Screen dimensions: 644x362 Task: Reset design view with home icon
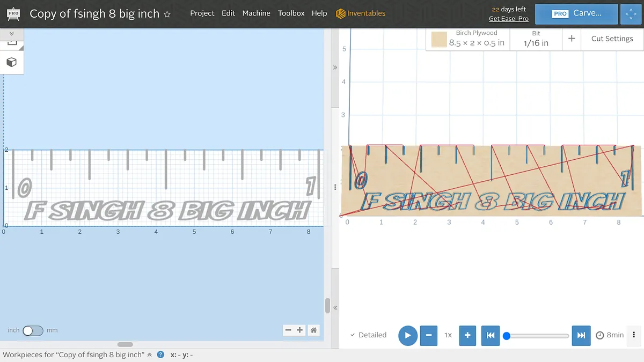pyautogui.click(x=313, y=330)
